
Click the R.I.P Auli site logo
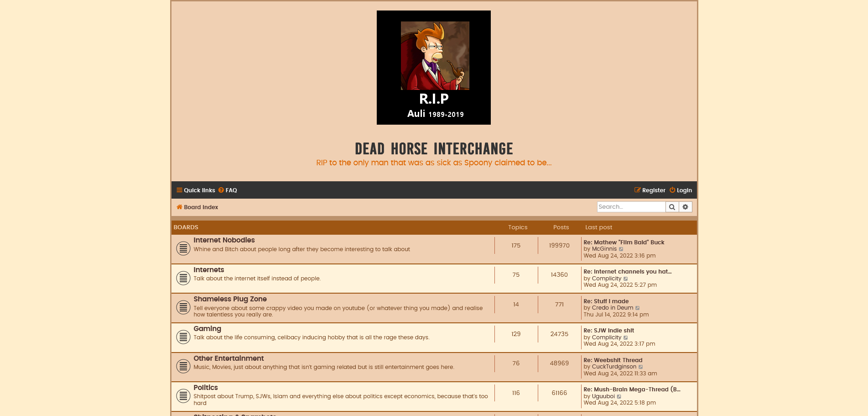point(434,68)
